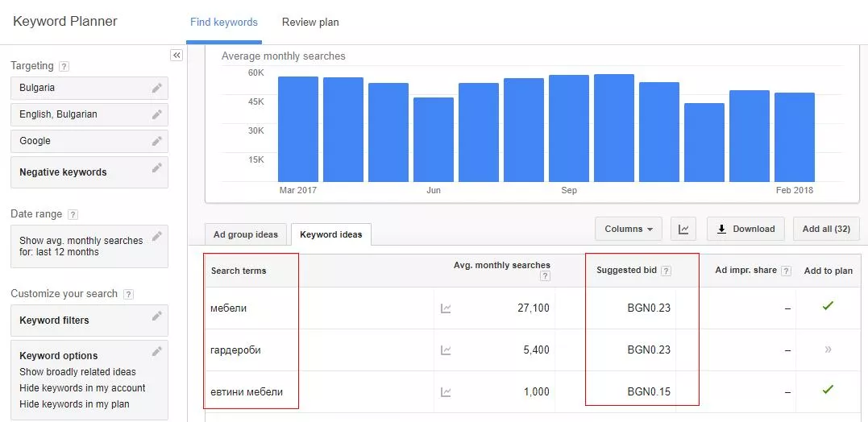Edit Date range pencil icon
The width and height of the screenshot is (868, 422).
pos(157,236)
